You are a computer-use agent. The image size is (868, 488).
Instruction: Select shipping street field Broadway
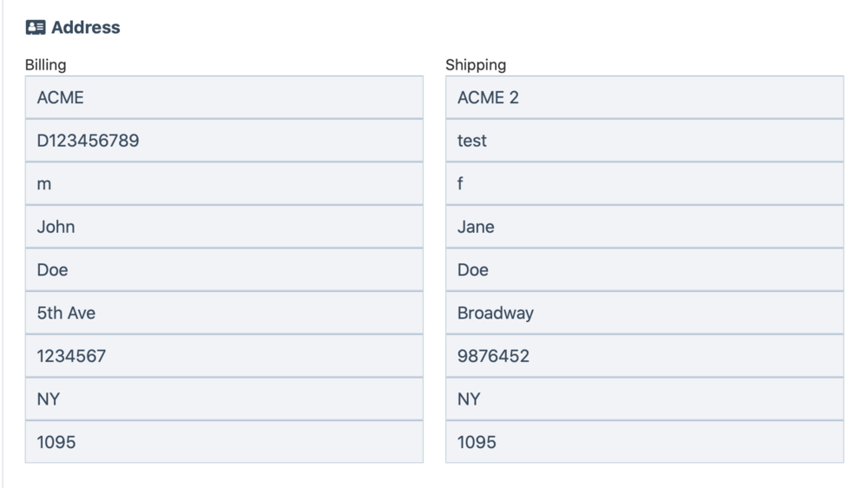[644, 313]
